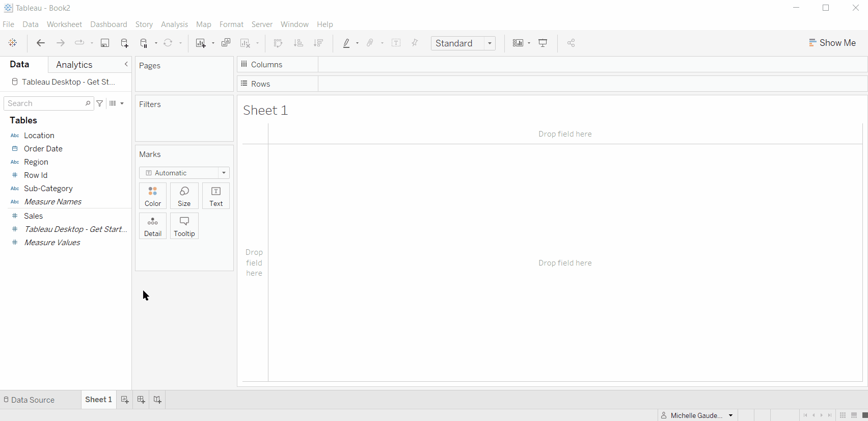This screenshot has height=421, width=868.
Task: Open the Highlight dropdown arrow
Action: [x=357, y=43]
